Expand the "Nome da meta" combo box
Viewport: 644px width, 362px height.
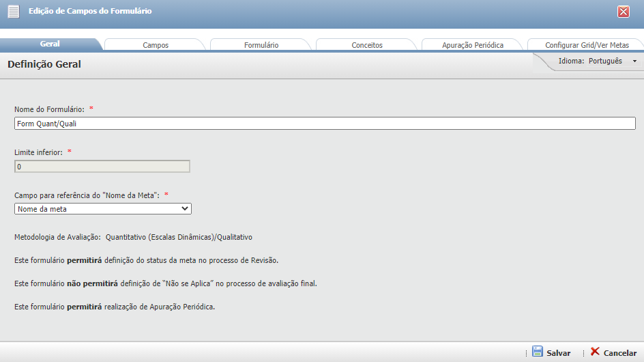coord(102,209)
